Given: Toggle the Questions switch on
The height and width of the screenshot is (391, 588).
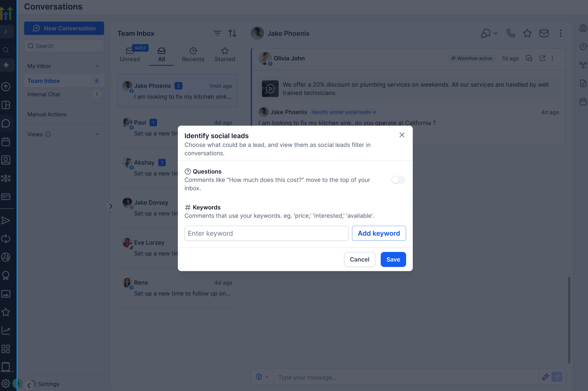Looking at the screenshot, I should coord(398,180).
